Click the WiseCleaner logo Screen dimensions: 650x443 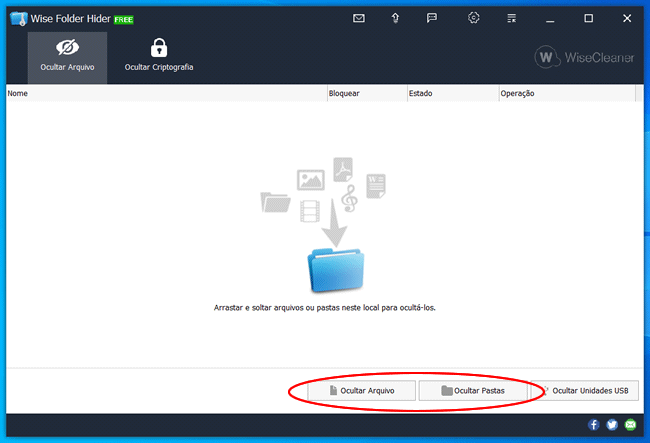pos(585,58)
